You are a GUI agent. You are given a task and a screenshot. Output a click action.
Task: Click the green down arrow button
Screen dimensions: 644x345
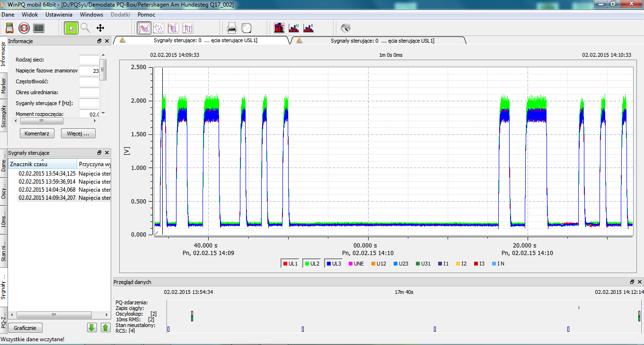92,327
